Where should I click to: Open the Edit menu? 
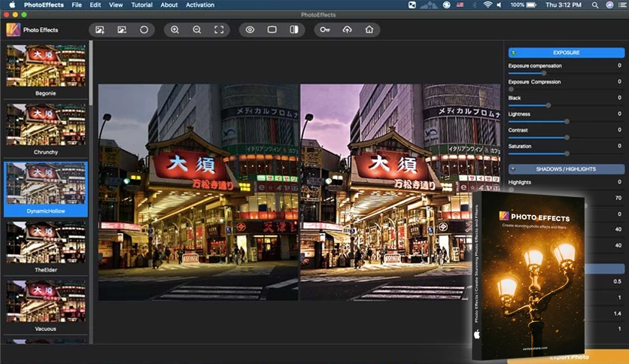[x=95, y=5]
